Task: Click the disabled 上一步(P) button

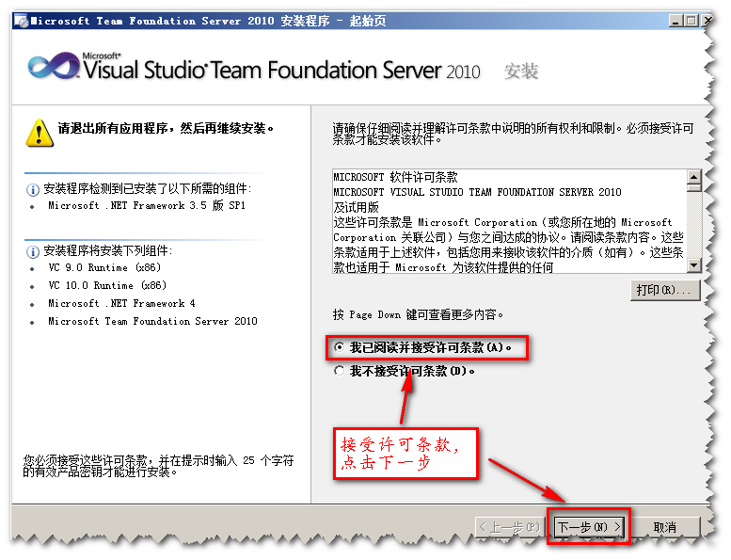Action: click(x=509, y=527)
